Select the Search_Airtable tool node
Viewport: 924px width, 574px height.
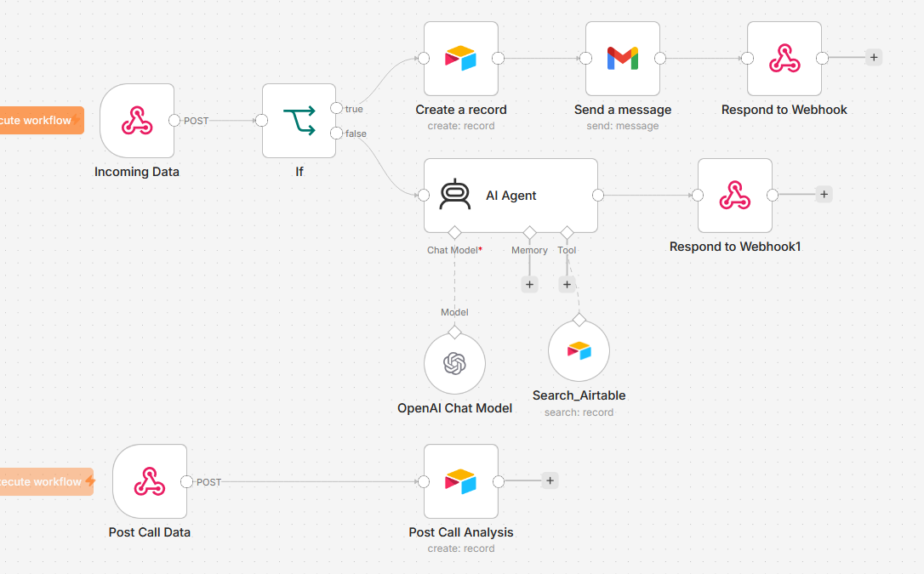tap(579, 351)
